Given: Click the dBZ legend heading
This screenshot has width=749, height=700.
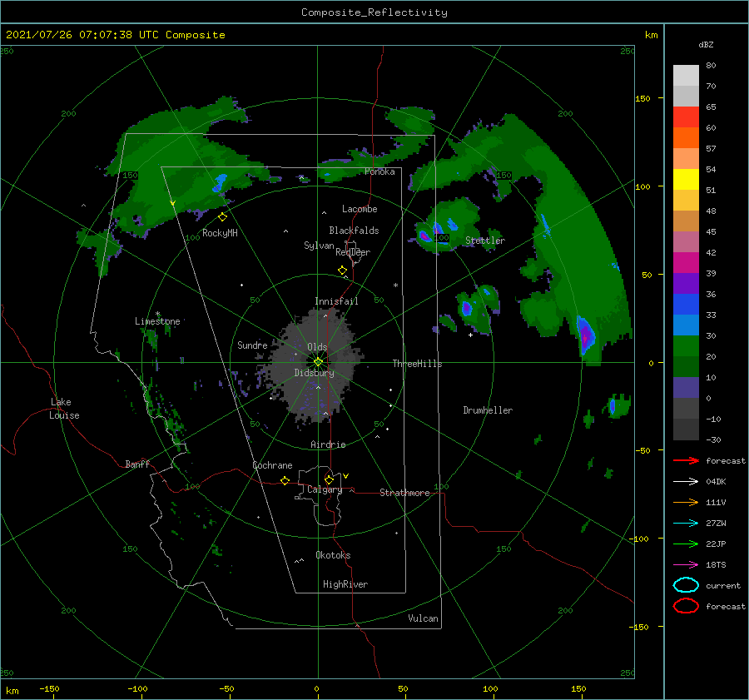Looking at the screenshot, I should [706, 44].
